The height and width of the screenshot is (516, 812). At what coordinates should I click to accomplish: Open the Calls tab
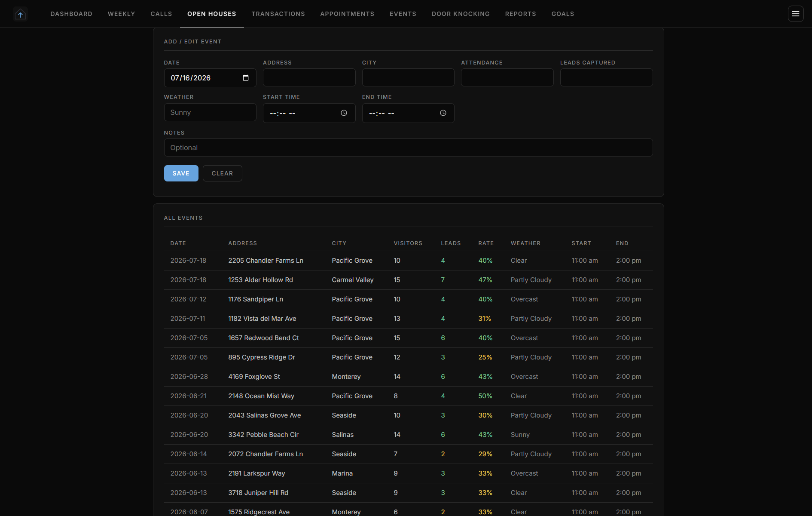[x=161, y=14]
